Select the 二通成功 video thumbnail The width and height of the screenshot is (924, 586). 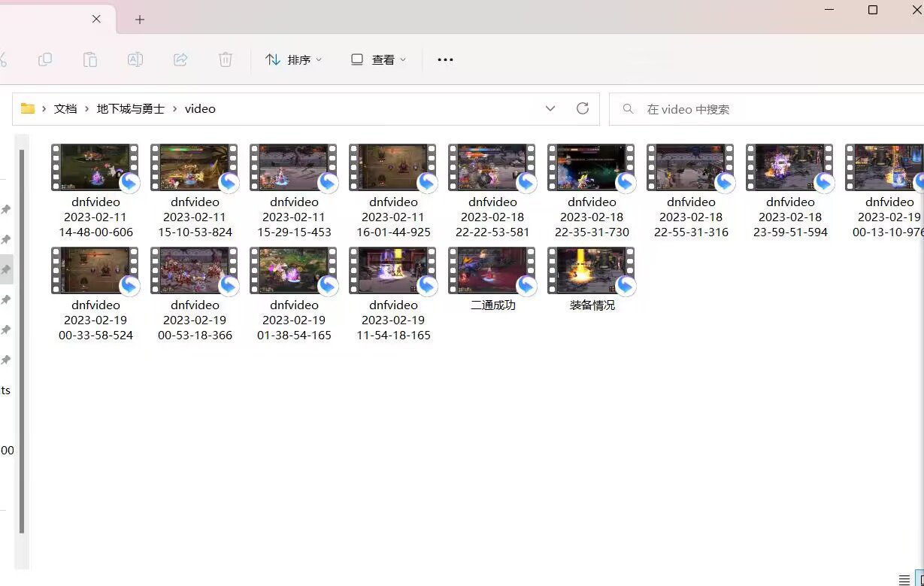click(492, 271)
